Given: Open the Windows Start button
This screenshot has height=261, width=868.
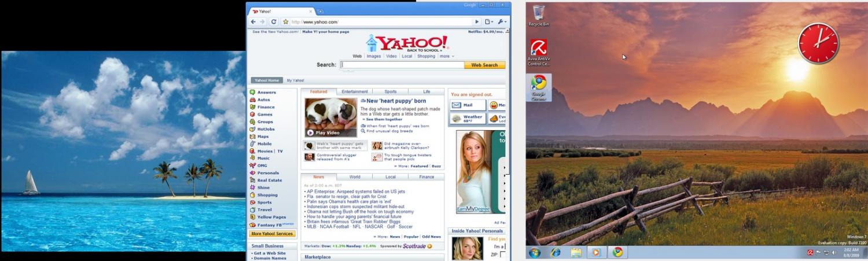Looking at the screenshot, I should (534, 252).
